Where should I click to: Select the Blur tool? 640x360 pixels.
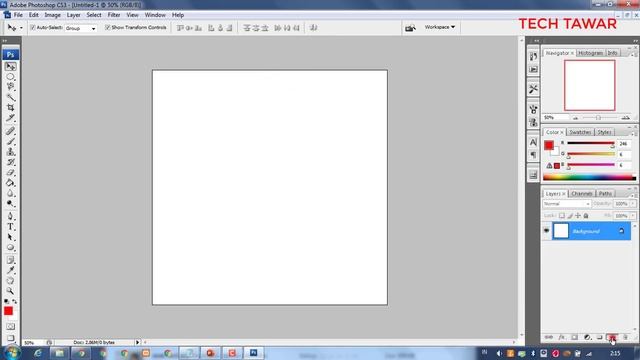(x=11, y=193)
